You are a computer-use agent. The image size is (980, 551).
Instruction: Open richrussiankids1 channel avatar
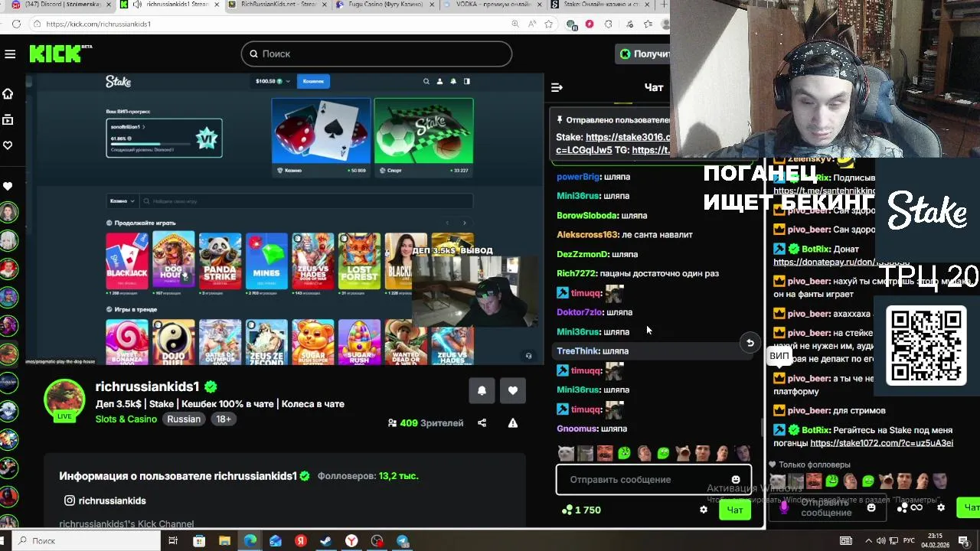[x=64, y=399]
